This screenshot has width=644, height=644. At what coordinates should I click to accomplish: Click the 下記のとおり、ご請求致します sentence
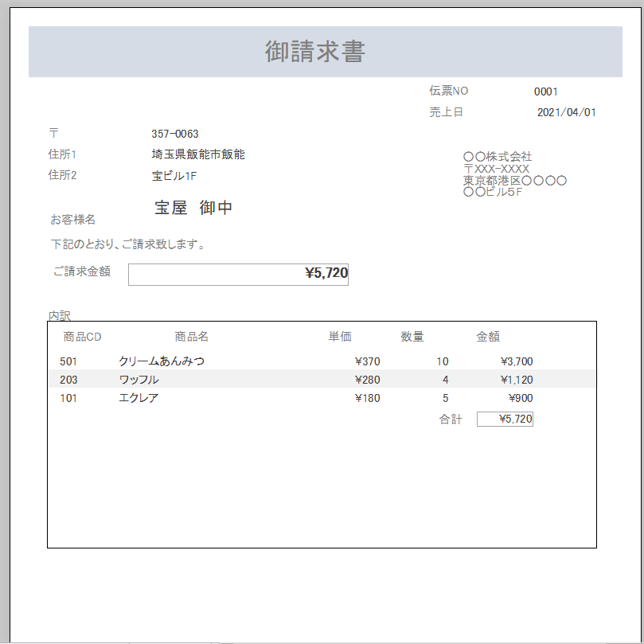(127, 244)
